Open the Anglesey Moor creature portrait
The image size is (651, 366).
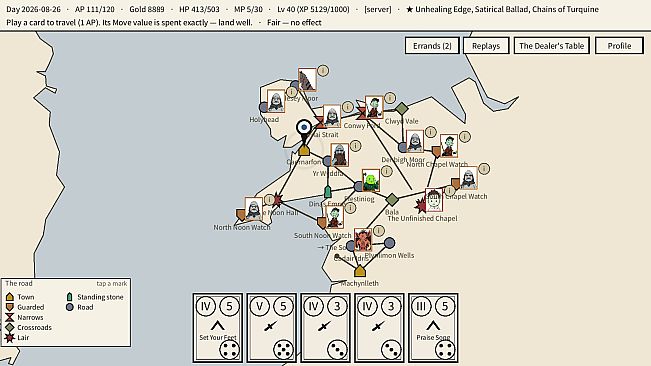[x=307, y=80]
